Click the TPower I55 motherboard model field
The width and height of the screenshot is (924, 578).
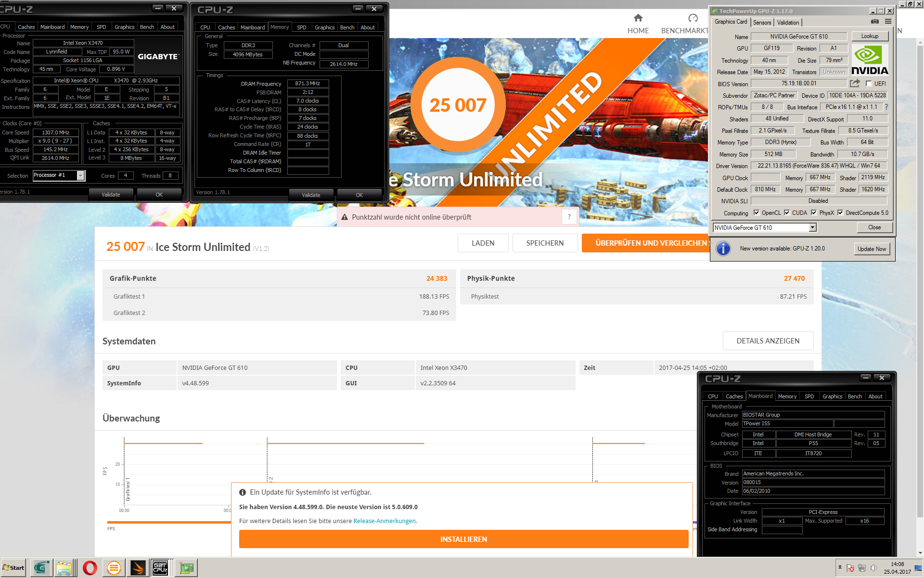pos(787,423)
